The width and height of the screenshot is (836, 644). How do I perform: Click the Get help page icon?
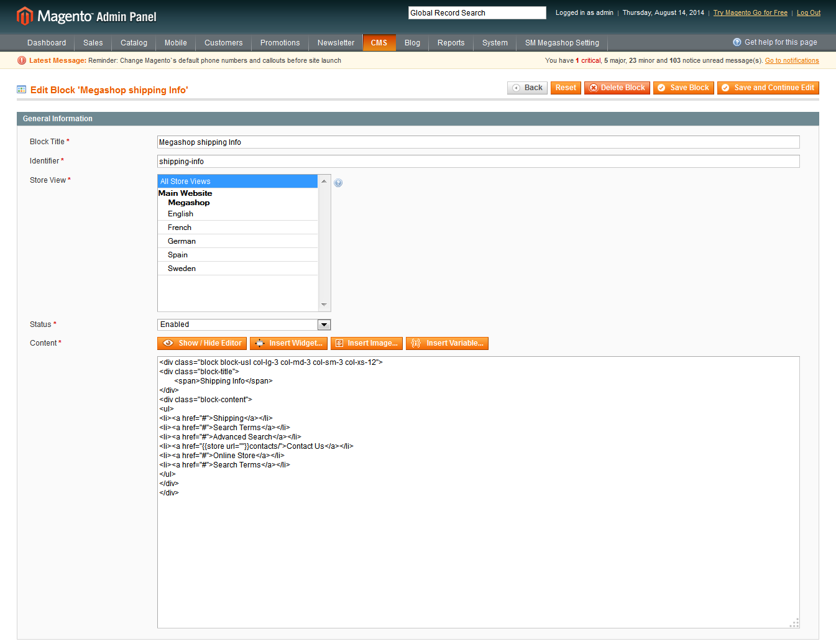click(737, 42)
